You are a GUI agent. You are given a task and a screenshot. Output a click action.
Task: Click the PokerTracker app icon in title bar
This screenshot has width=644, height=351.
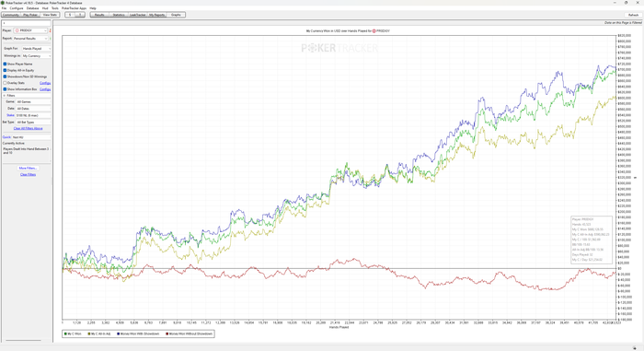tap(3, 3)
